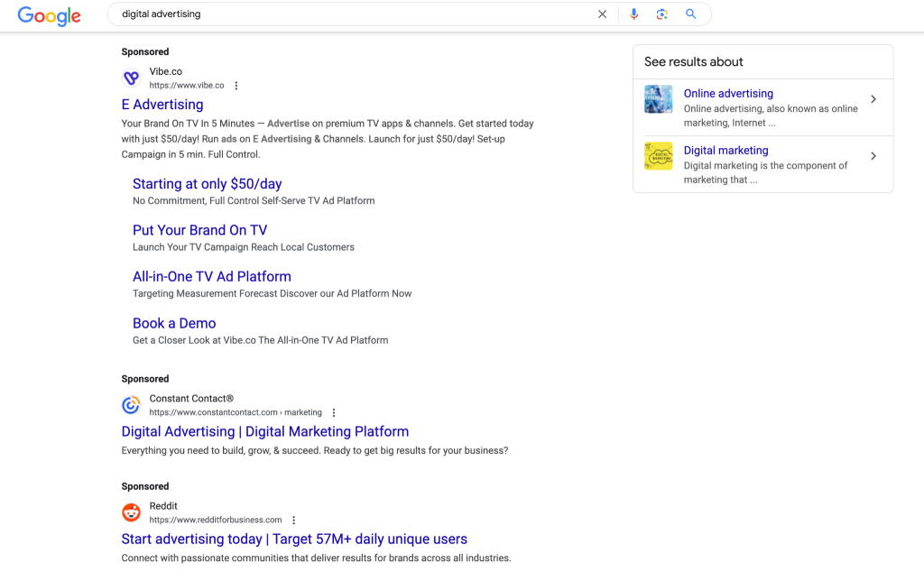Image resolution: width=924 pixels, height=581 pixels.
Task: Expand the Digital marketing result with its chevron
Action: pos(873,156)
